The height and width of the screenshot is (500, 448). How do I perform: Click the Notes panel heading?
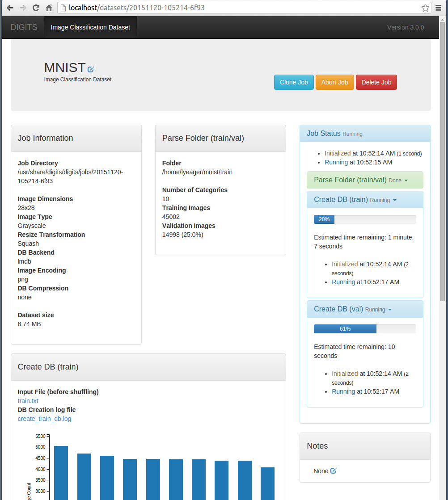point(365,446)
